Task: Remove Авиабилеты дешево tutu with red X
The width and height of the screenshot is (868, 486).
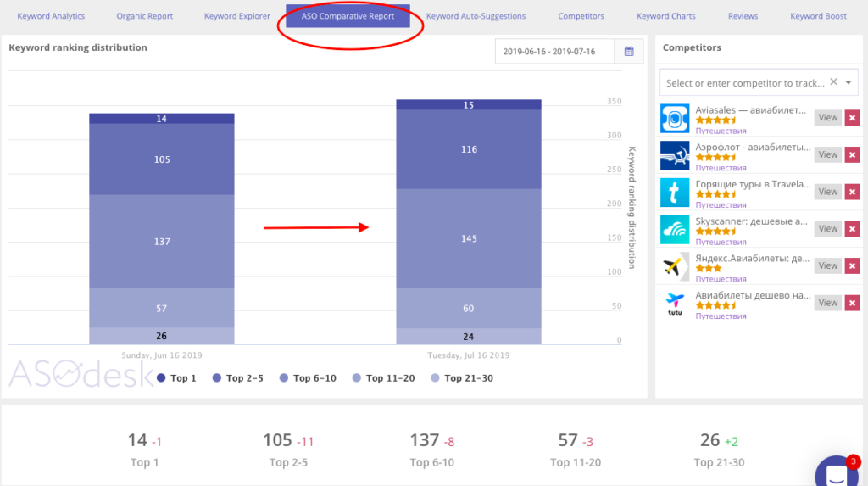Action: pos(853,303)
